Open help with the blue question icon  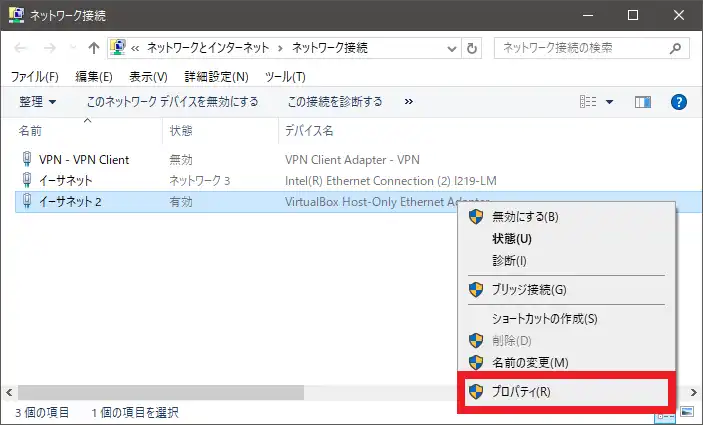click(x=679, y=102)
